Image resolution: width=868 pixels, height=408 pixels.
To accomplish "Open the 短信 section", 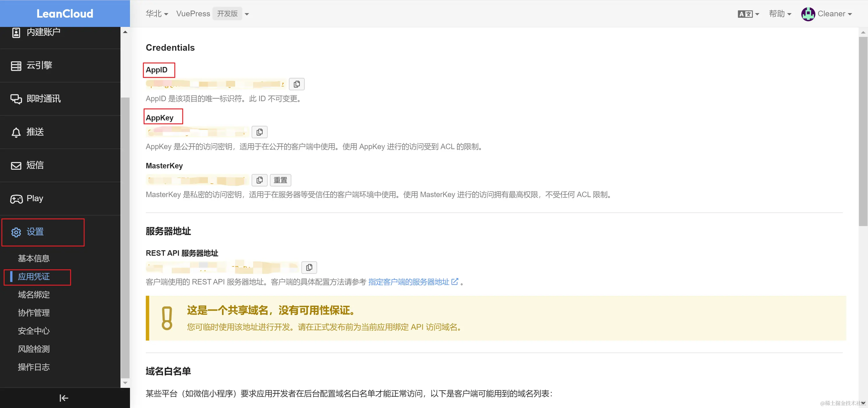I will 35,165.
